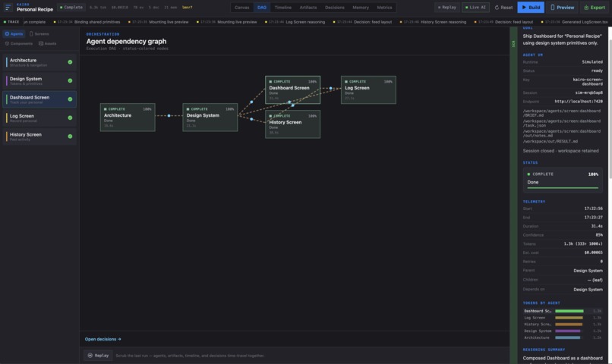Click the Agents tab icon in sidebar

point(7,34)
